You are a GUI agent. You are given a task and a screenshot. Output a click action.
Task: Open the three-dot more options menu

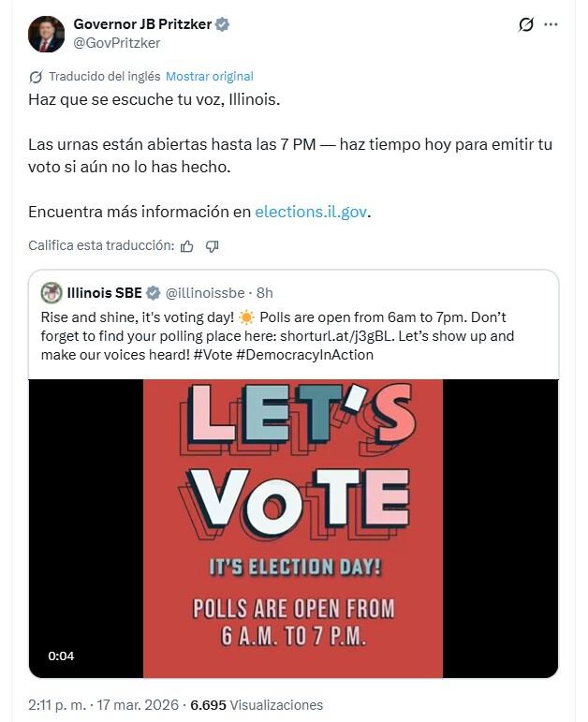click(551, 25)
